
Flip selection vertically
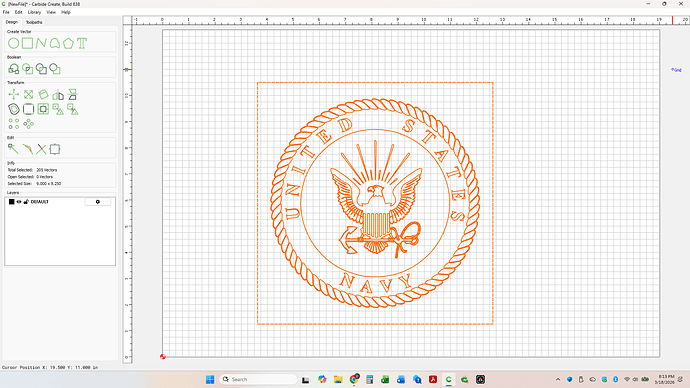tap(73, 94)
